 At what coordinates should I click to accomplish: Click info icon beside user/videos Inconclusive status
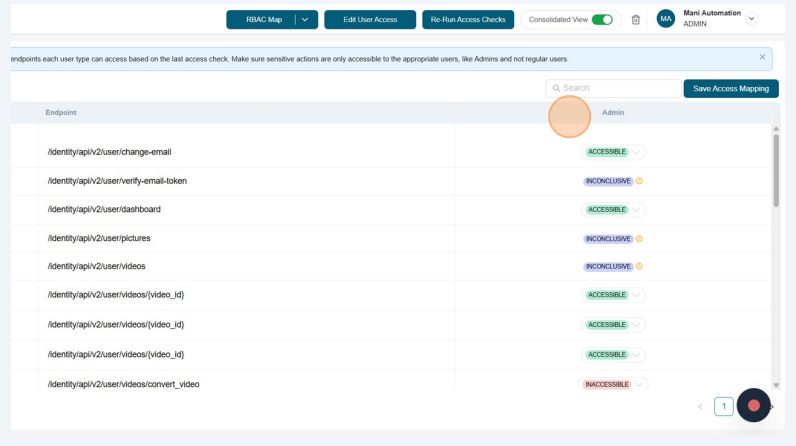[x=639, y=267]
